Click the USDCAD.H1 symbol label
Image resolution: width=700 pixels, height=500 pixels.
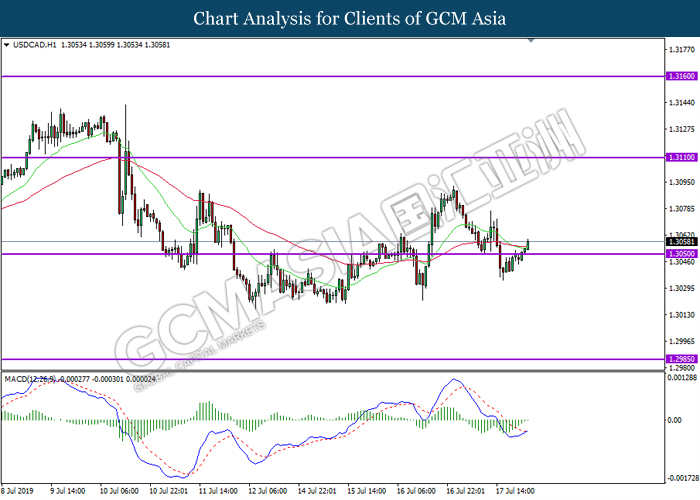(35, 45)
